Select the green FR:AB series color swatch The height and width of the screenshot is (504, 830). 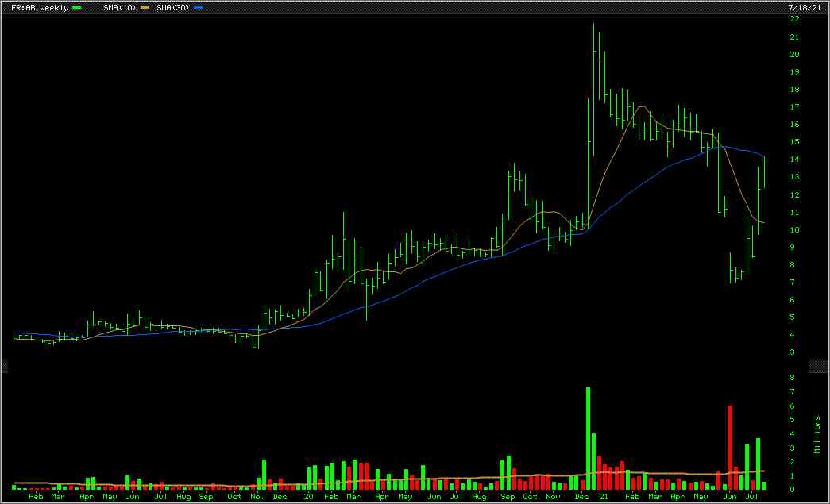coord(77,8)
